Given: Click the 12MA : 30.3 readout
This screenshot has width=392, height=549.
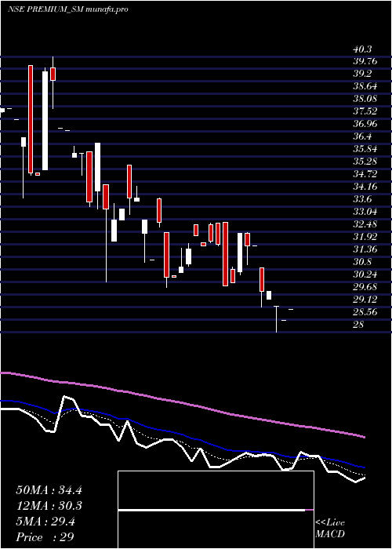Looking at the screenshot, I should click(49, 507).
